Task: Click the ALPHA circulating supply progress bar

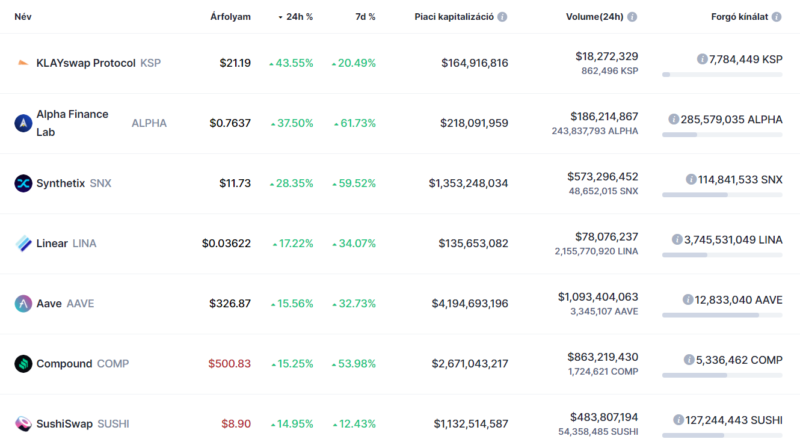Action: (722, 135)
